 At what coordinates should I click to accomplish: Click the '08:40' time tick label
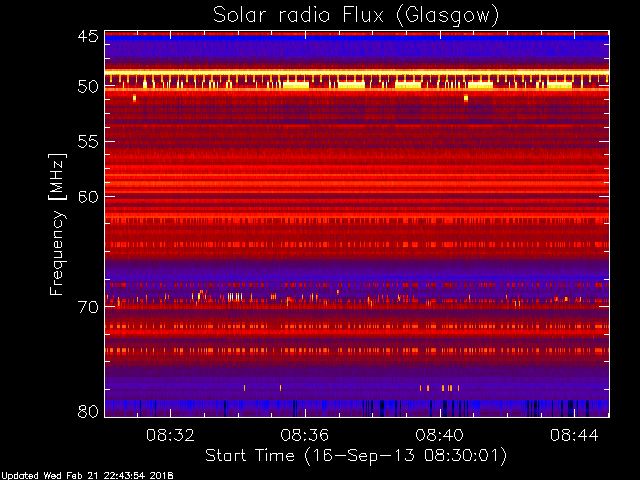click(440, 435)
